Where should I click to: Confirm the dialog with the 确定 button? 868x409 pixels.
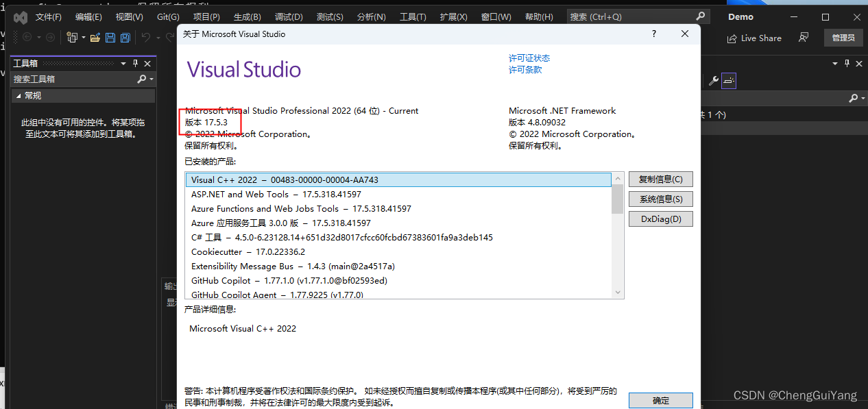coord(661,401)
